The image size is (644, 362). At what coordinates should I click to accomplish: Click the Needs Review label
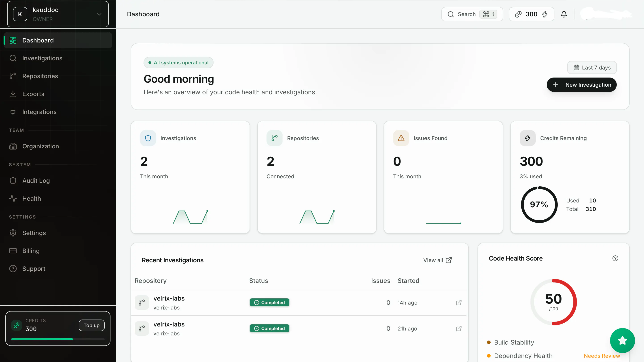[x=602, y=356]
